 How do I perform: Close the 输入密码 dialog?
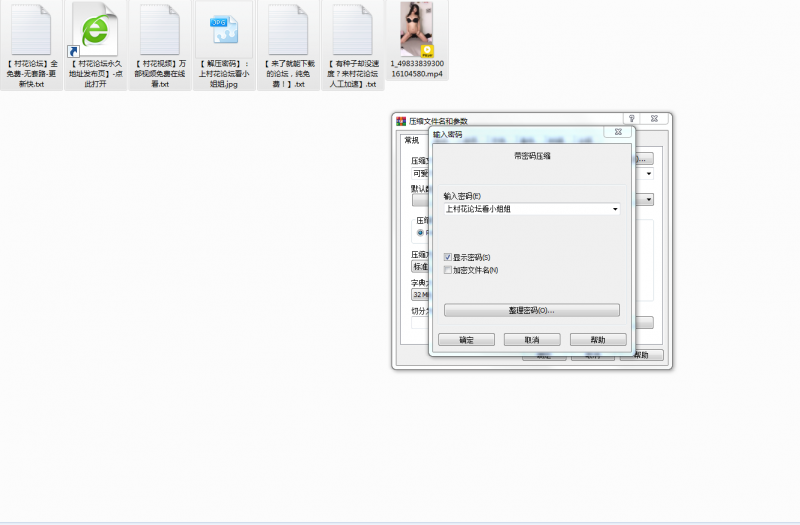(x=620, y=132)
